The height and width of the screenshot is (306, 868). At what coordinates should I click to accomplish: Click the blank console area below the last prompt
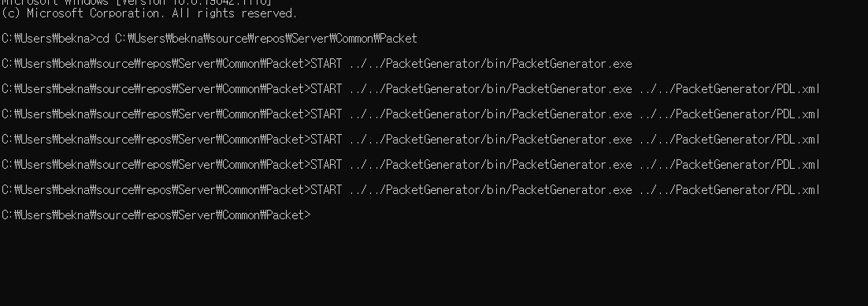pos(434,264)
